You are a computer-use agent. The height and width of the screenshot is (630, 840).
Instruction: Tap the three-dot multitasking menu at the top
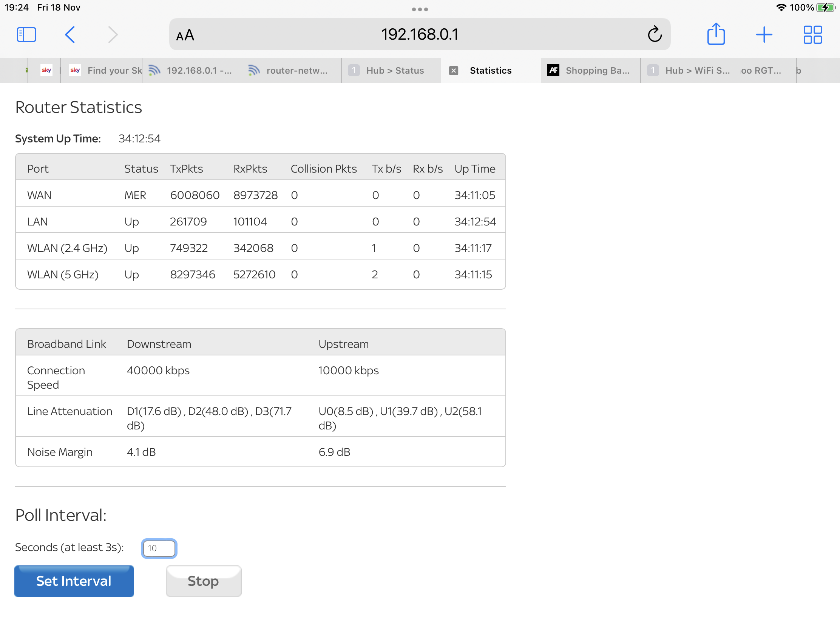click(x=420, y=9)
